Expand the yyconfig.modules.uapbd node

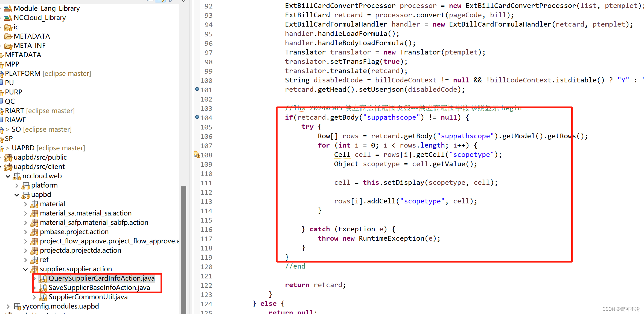[8, 307]
